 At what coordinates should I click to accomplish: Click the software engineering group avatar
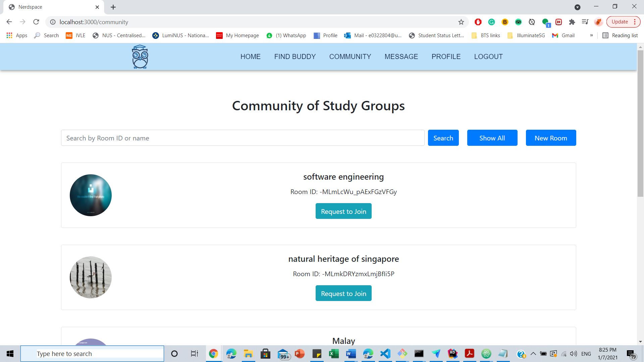[x=91, y=195]
